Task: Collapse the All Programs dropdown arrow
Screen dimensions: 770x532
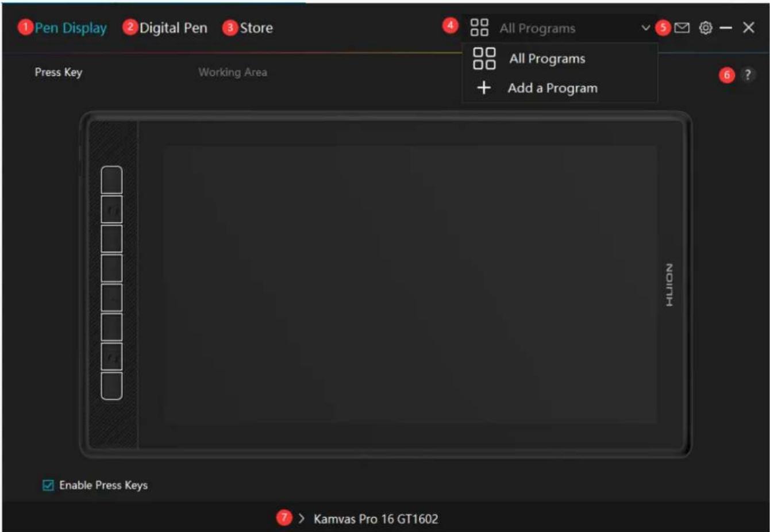Action: tap(645, 28)
